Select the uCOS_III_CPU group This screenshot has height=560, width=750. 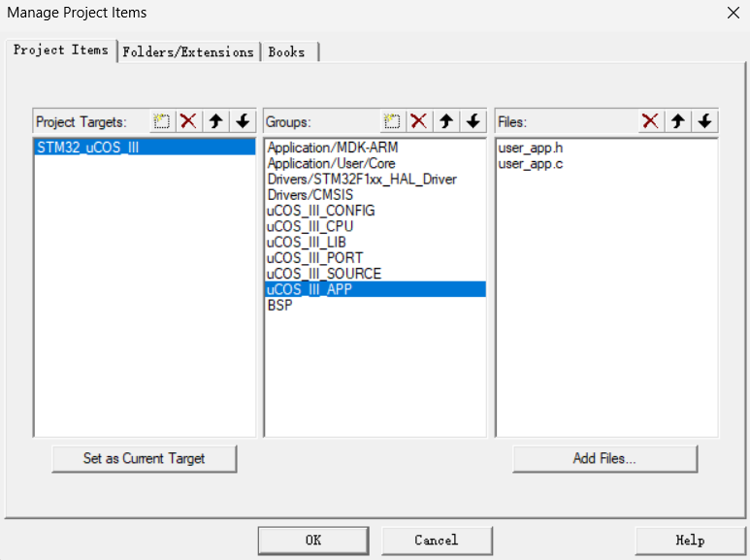[375, 226]
